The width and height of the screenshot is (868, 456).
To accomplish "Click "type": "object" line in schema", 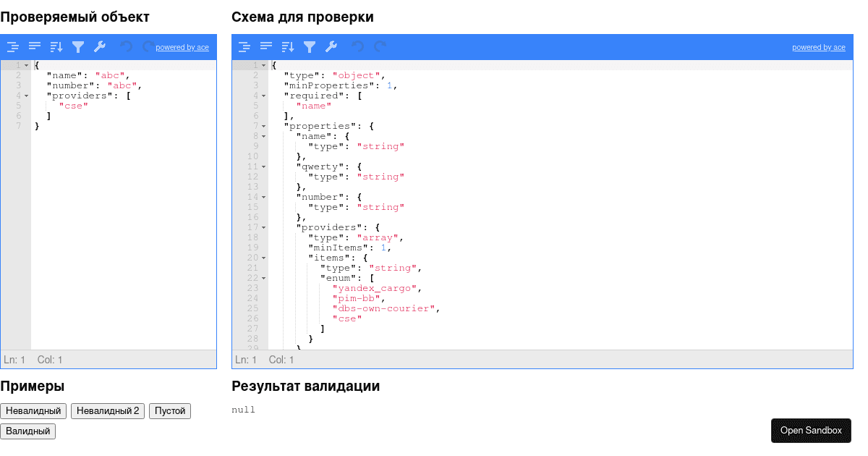I will (335, 75).
